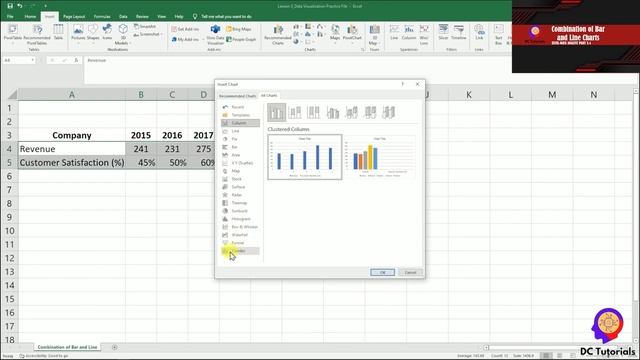Switch to All Charts tab
Screen dimensions: 640x360
[x=269, y=96]
